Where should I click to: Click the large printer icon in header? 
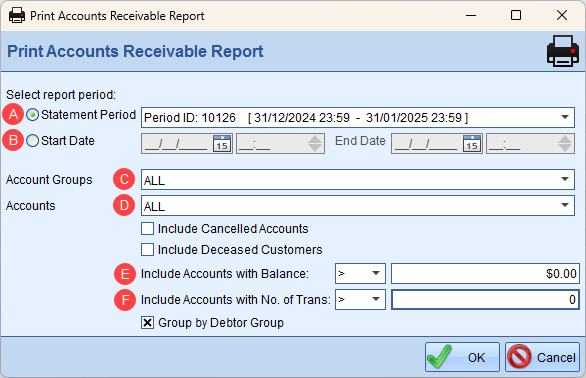(x=562, y=51)
